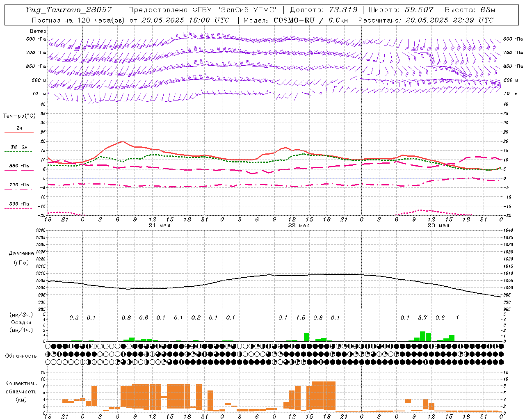This screenshot has width=525, height=420.
Task: Click the 22 мая date label
Action: [x=299, y=226]
